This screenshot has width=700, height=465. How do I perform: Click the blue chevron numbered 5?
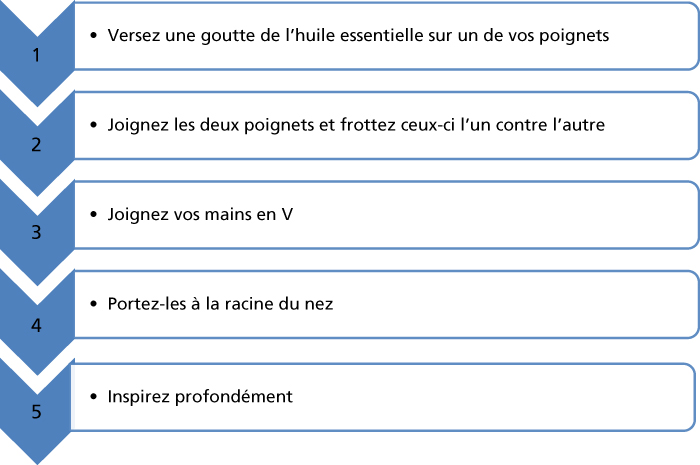(37, 411)
